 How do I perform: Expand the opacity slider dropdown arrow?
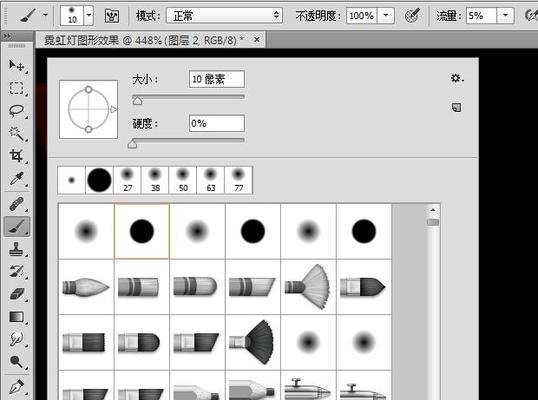[x=386, y=15]
